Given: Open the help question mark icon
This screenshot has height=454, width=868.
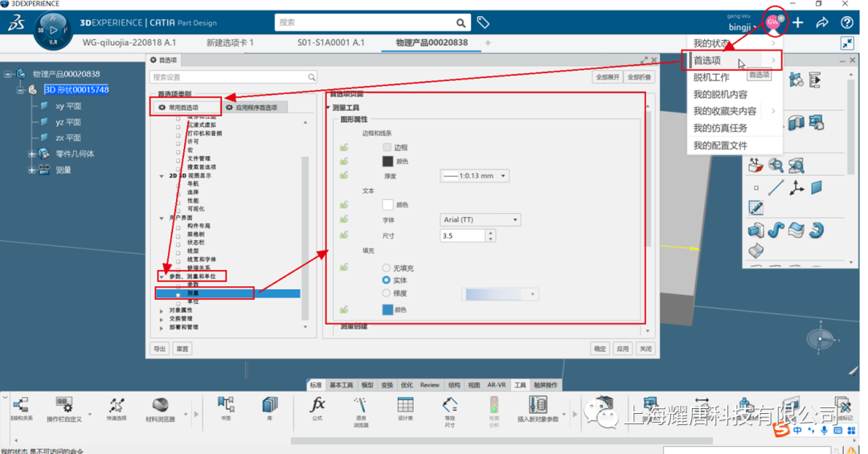Looking at the screenshot, I should click(847, 22).
